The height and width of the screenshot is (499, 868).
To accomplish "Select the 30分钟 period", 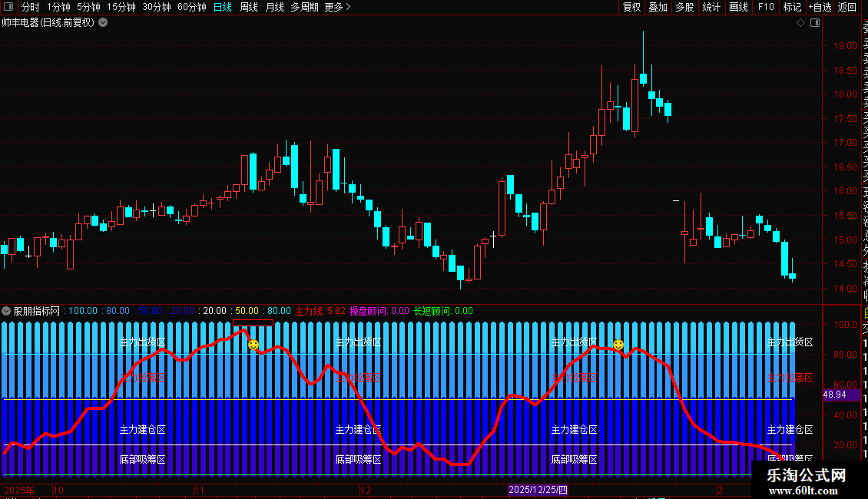I will click(157, 7).
